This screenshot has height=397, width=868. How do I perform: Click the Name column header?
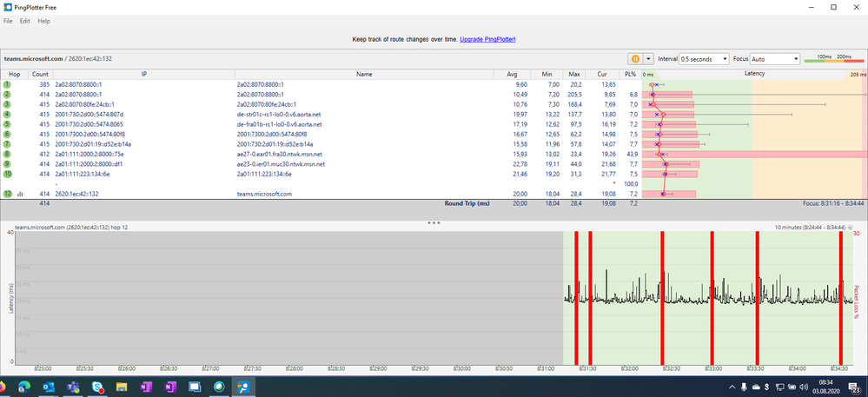click(x=364, y=74)
